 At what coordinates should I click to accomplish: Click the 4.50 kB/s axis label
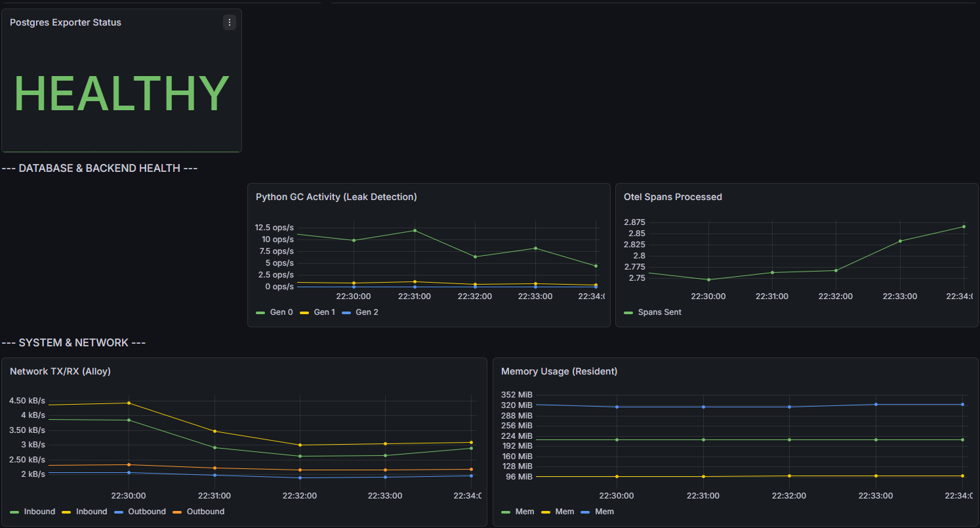tap(28, 401)
